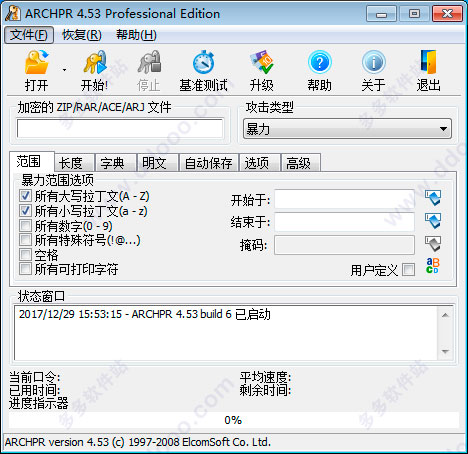The height and width of the screenshot is (454, 468).
Task: Run the 基准测试 benchmark icon
Action: 203,62
